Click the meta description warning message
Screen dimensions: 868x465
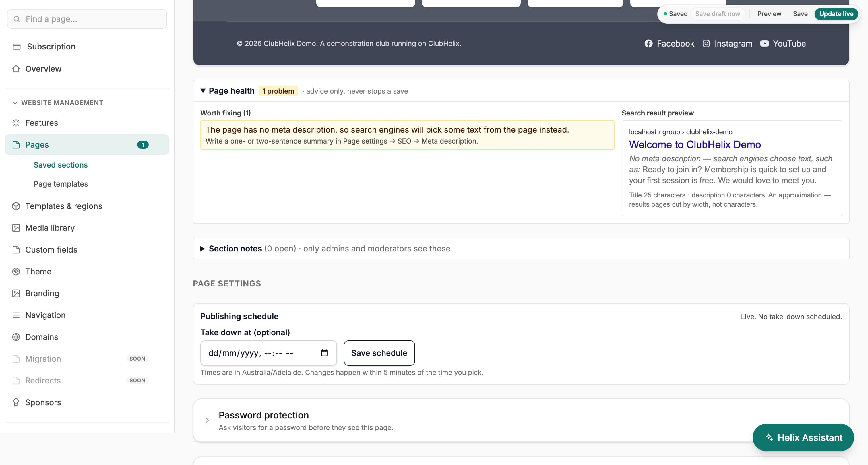tap(407, 135)
